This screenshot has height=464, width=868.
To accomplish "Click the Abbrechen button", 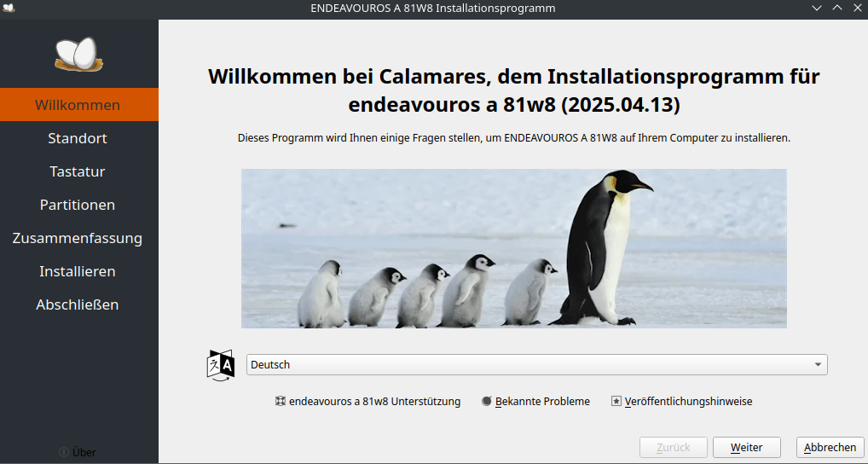I will click(830, 447).
